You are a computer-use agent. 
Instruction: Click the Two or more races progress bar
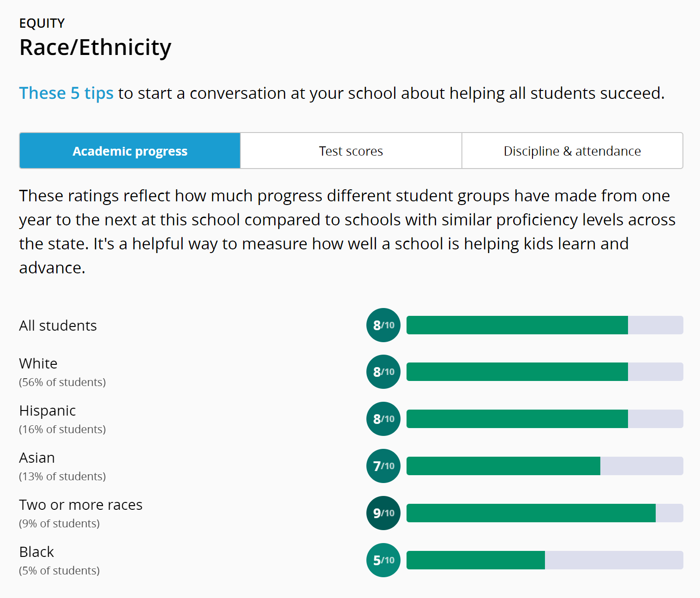point(544,513)
